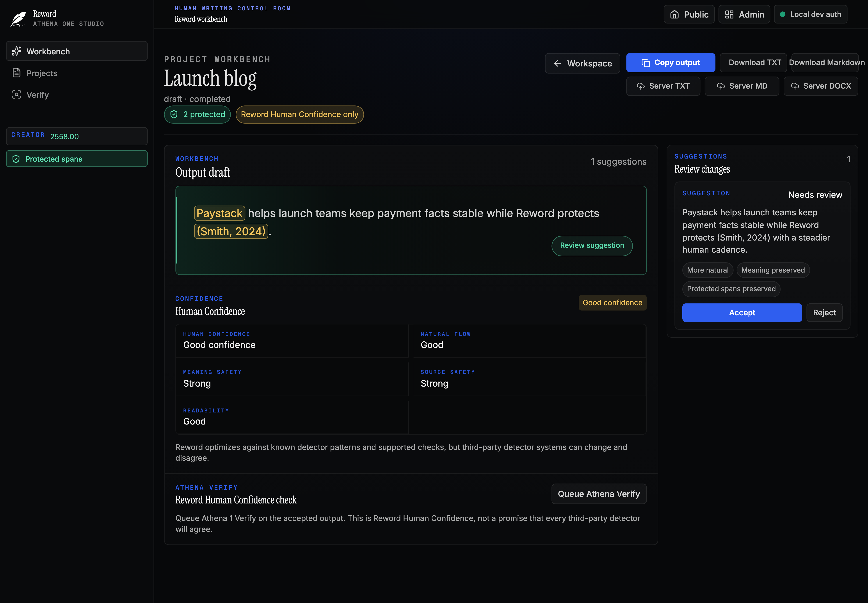
Task: Open the Projects sidebar item
Action: click(x=77, y=73)
